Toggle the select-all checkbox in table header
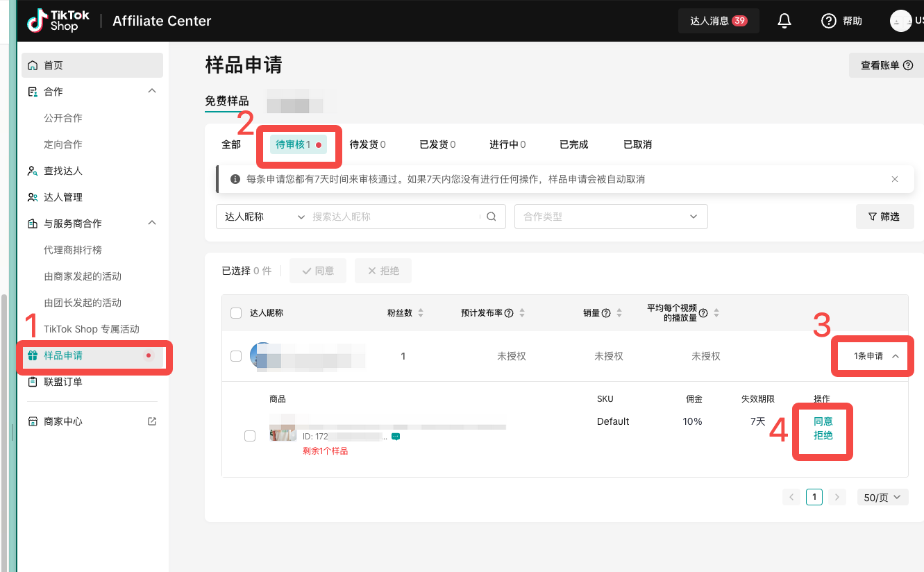The width and height of the screenshot is (924, 572). (x=236, y=313)
